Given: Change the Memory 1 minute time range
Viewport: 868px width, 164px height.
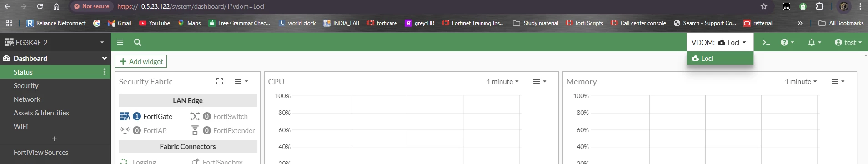Looking at the screenshot, I should [801, 82].
